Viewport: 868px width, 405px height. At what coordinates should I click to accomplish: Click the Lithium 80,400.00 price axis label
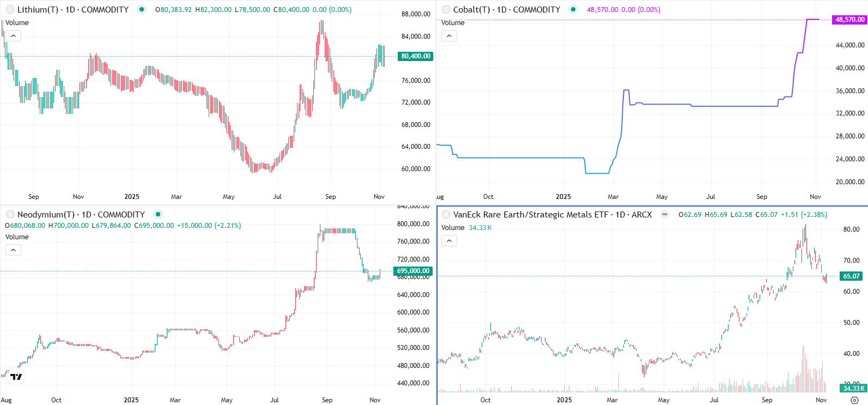pos(416,56)
